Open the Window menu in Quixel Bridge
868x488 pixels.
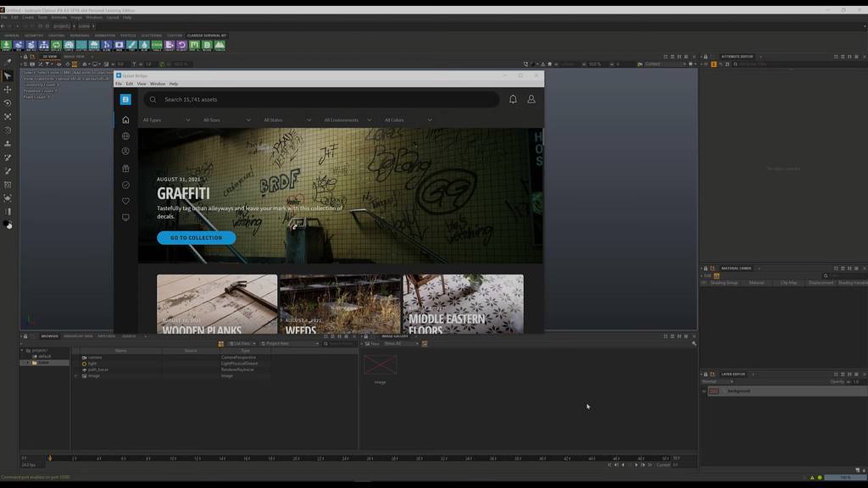coord(157,84)
